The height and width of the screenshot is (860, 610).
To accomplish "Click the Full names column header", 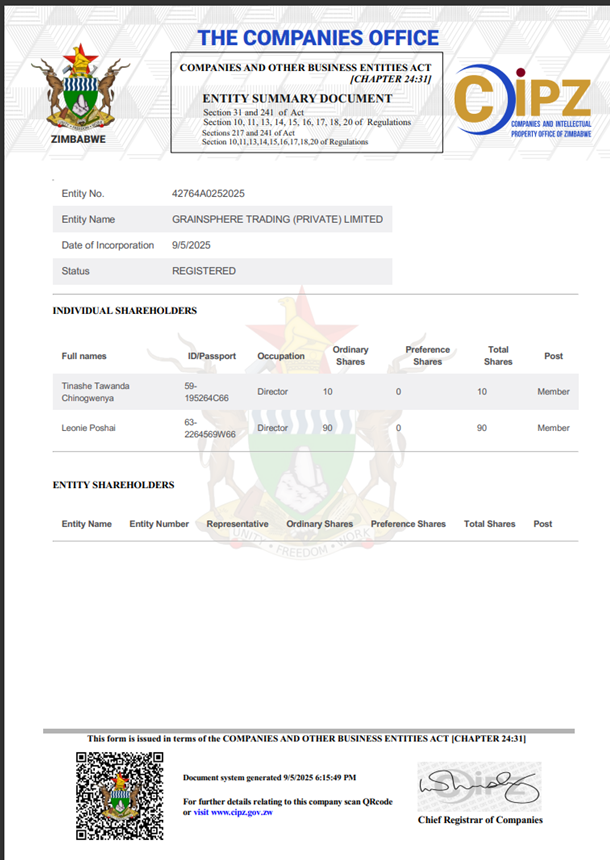I will click(x=84, y=356).
